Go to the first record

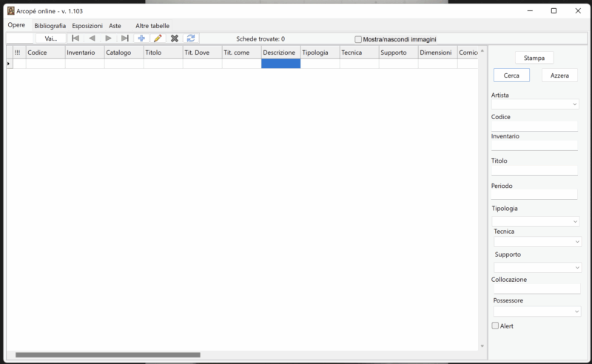[75, 38]
